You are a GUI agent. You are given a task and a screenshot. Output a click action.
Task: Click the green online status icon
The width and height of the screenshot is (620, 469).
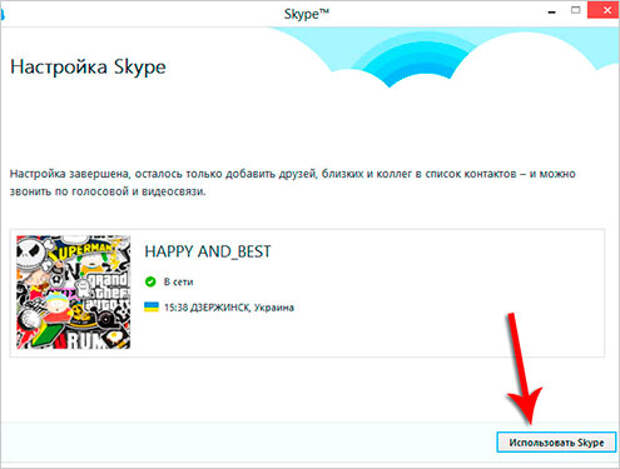[150, 282]
